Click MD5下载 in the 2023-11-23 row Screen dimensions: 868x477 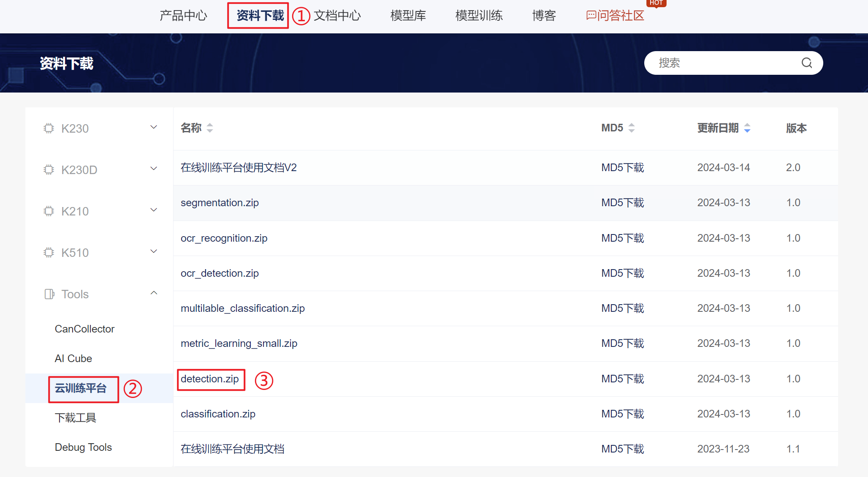(623, 449)
